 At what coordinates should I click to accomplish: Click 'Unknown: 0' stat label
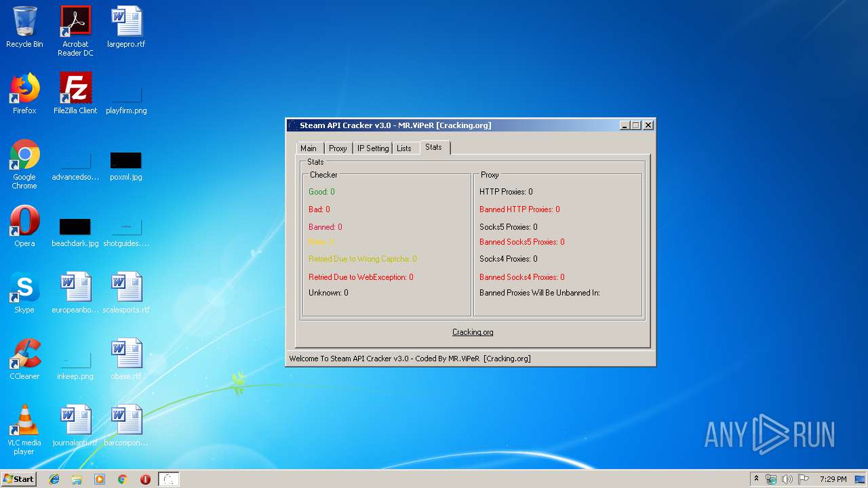[x=328, y=293]
